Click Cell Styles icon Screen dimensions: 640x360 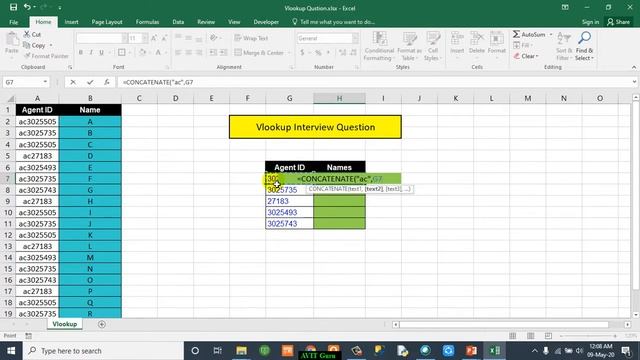pos(433,39)
